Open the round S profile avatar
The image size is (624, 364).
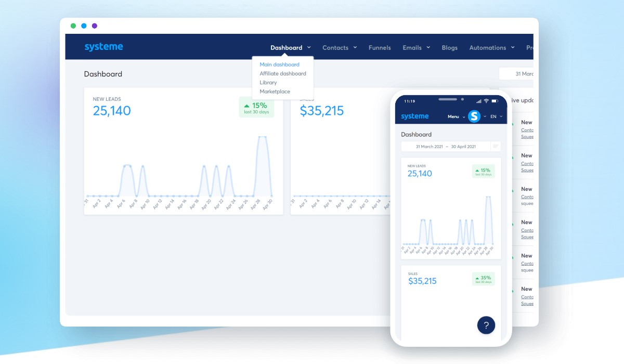click(x=474, y=116)
